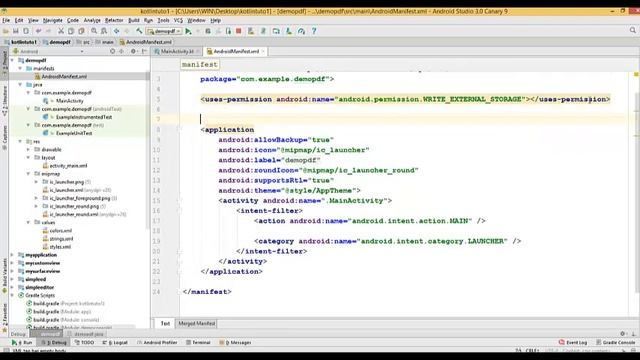Collapse the mipmap folder
Image resolution: width=640 pixels, height=360 pixels.
(29, 173)
